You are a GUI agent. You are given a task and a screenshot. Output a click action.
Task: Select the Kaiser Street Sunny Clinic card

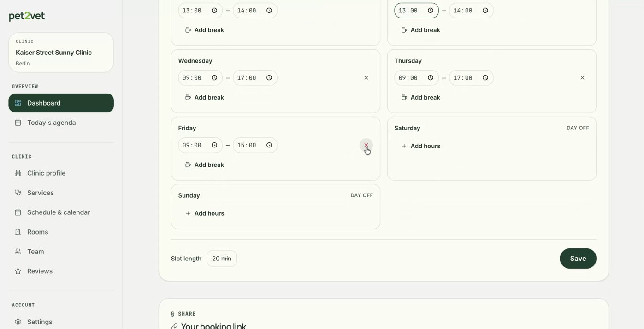click(x=61, y=53)
